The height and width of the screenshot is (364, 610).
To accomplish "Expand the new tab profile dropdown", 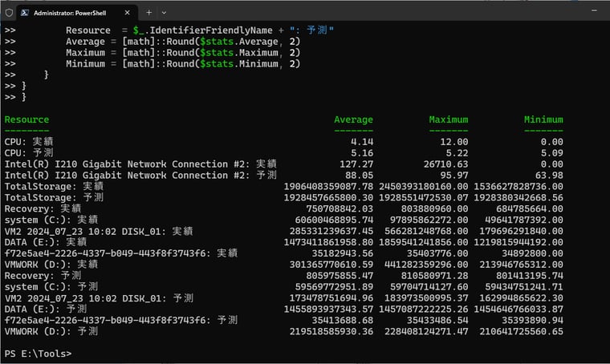I will coord(165,13).
